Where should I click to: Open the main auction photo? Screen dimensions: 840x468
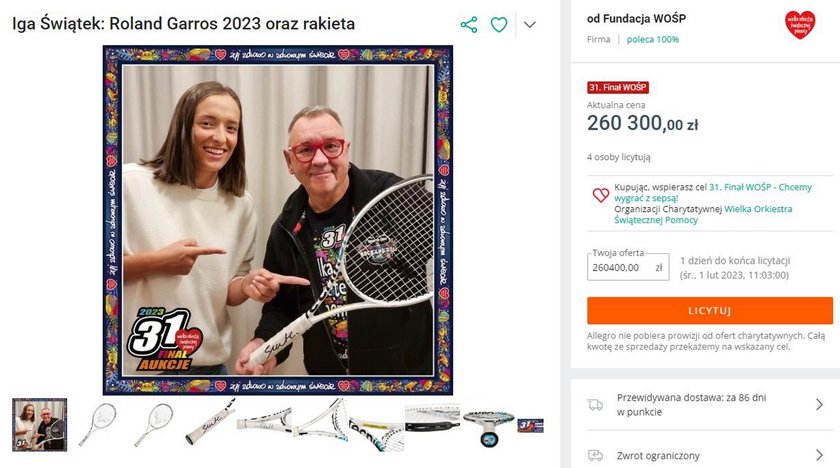(x=278, y=220)
